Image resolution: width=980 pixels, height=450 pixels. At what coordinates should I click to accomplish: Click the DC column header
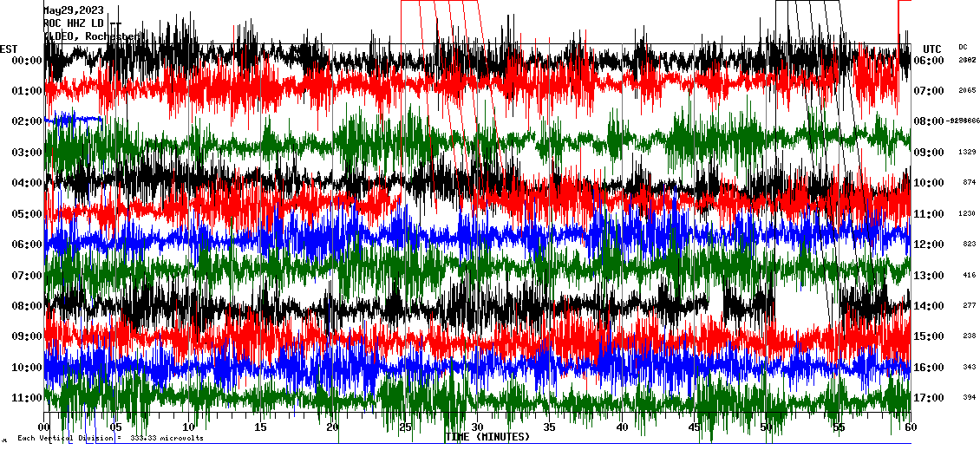(963, 47)
